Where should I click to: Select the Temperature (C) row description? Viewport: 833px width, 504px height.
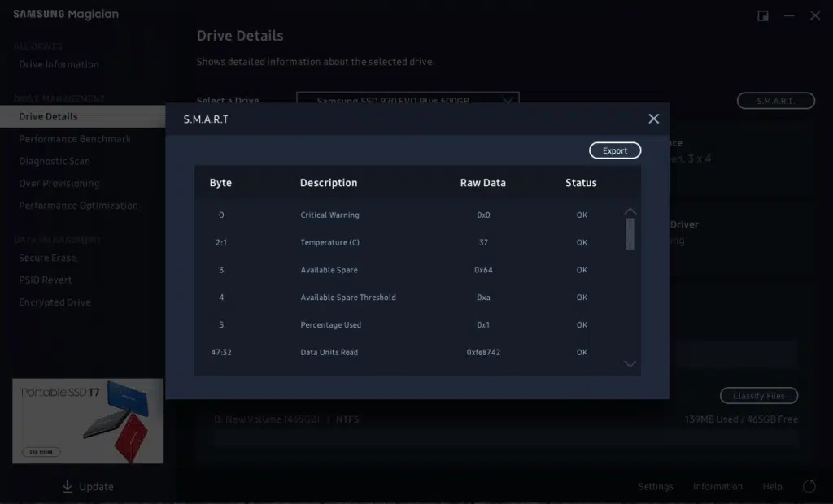(330, 243)
